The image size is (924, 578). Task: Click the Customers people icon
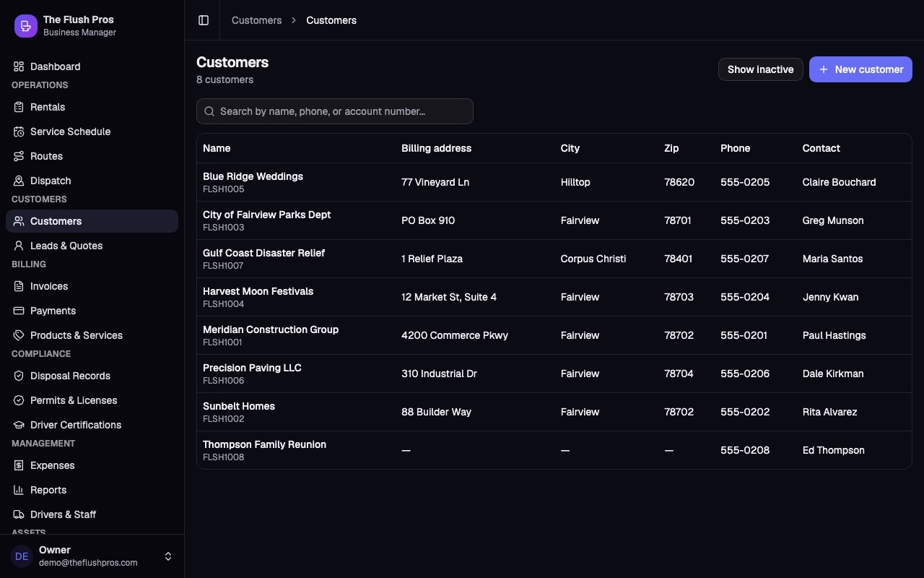coord(19,221)
